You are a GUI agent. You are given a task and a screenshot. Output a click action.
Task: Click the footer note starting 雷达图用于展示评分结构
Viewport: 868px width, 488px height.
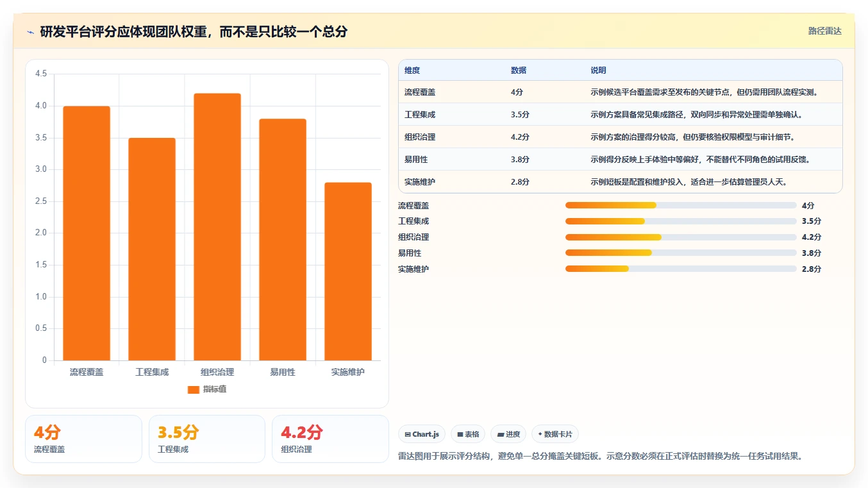(x=601, y=457)
